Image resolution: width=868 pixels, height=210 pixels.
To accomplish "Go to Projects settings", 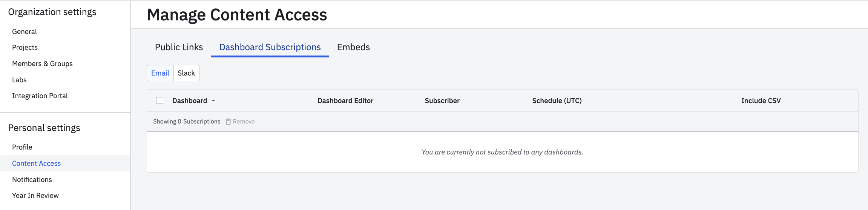I will coord(25,48).
